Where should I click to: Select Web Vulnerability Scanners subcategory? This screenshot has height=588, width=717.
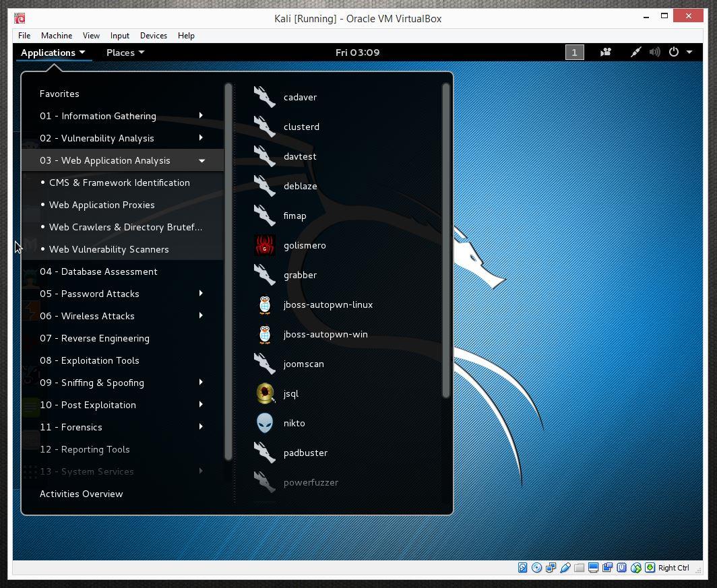[x=123, y=249]
